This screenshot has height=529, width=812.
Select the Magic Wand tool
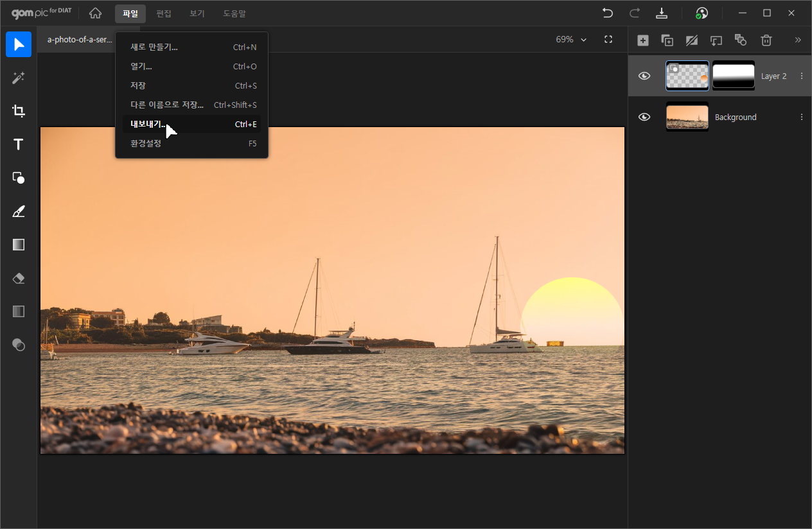pos(19,78)
